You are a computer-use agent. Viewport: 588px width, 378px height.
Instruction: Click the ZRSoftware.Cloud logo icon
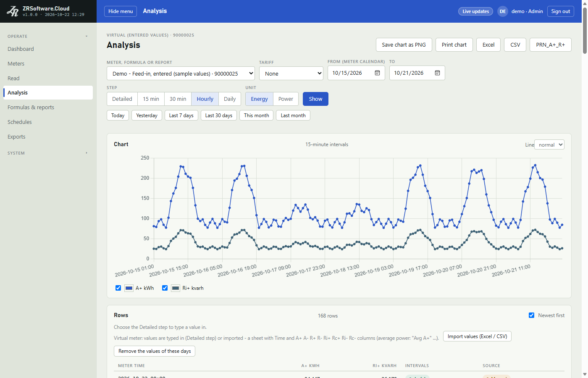point(13,11)
